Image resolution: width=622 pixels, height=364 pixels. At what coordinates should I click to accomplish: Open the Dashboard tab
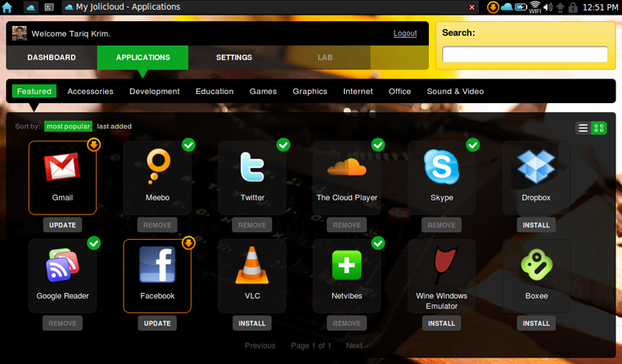[52, 57]
